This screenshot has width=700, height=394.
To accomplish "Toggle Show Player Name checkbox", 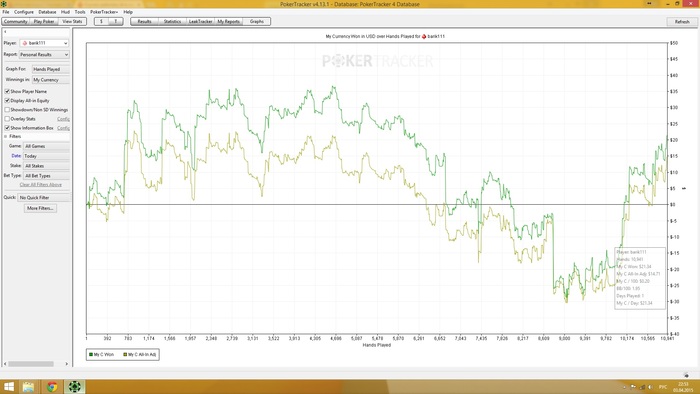I will (x=7, y=91).
